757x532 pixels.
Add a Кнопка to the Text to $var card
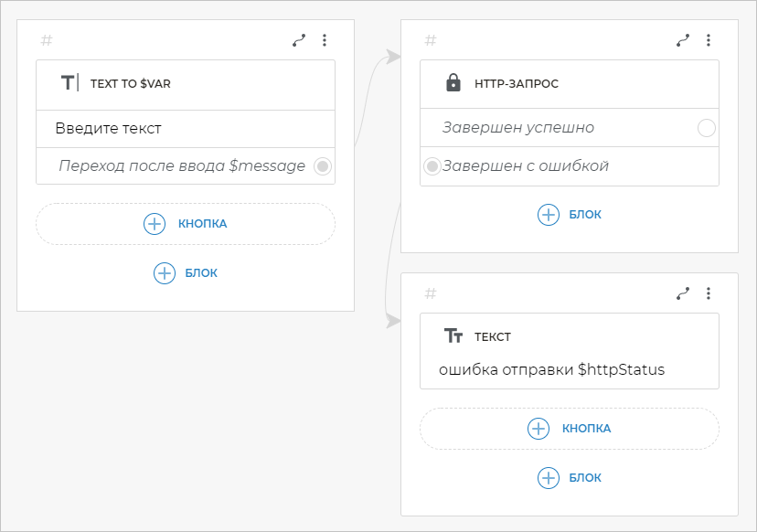coord(186,224)
